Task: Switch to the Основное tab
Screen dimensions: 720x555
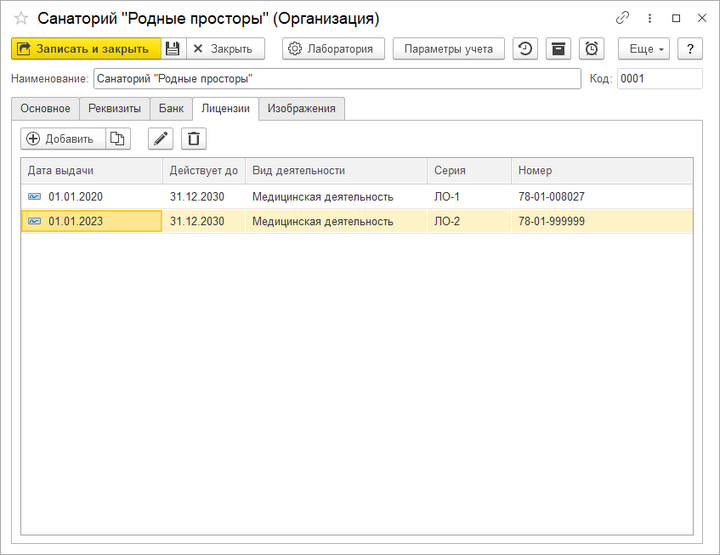Action: (x=45, y=109)
